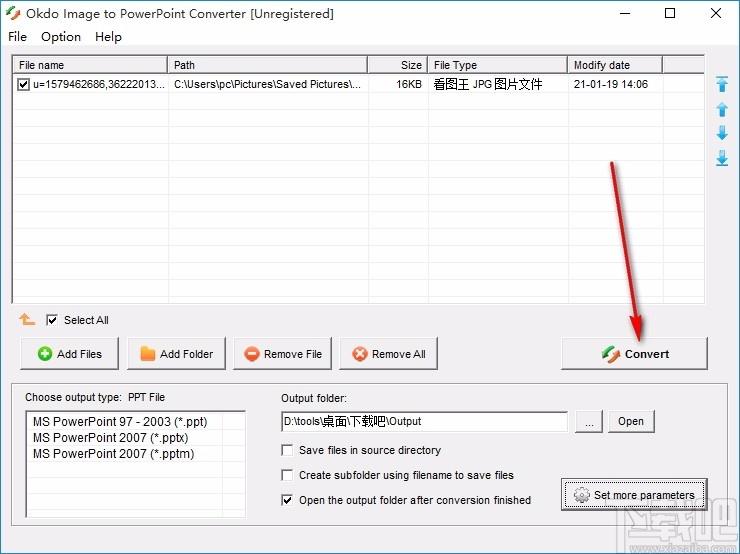Maximize the Okdo converter window
740x554 pixels.
670,13
